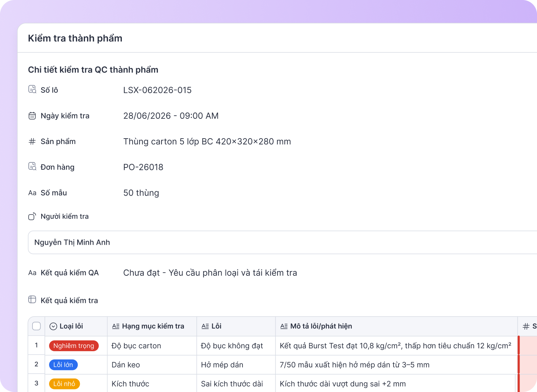Click the Kích thước dài vượt dung sai cell
The height and width of the screenshot is (392, 537).
(396, 383)
